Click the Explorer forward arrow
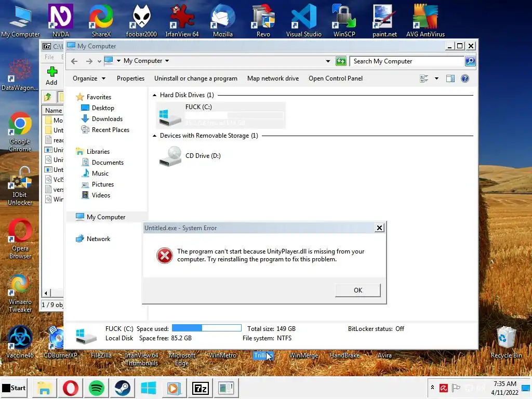Screen dimensions: 532x399 (89, 61)
